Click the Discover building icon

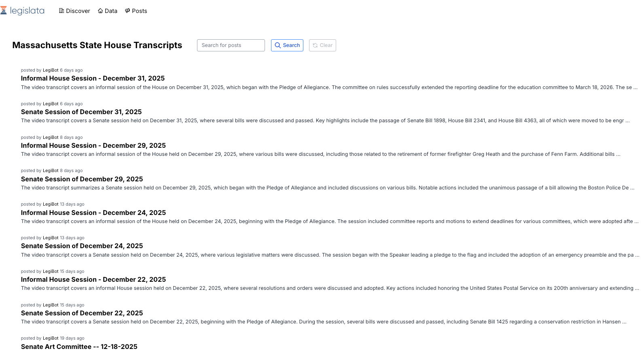(x=61, y=11)
